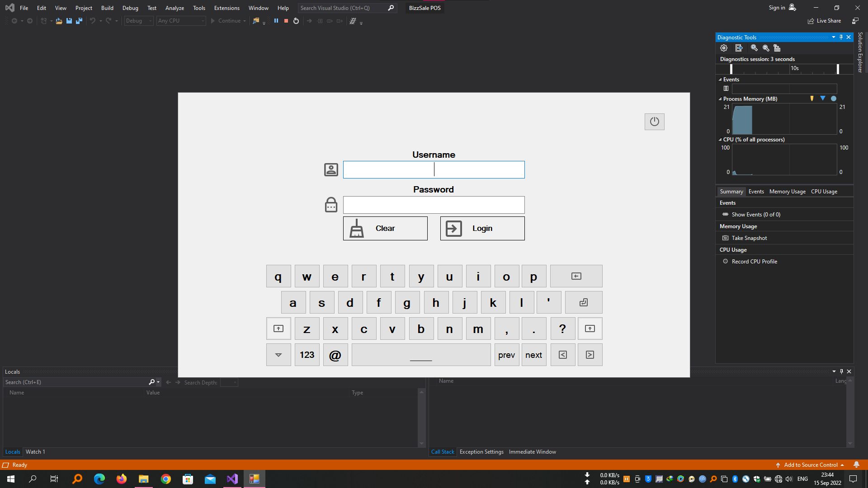Click the Stop Debugging red square icon
868x488 pixels.
(x=286, y=21)
